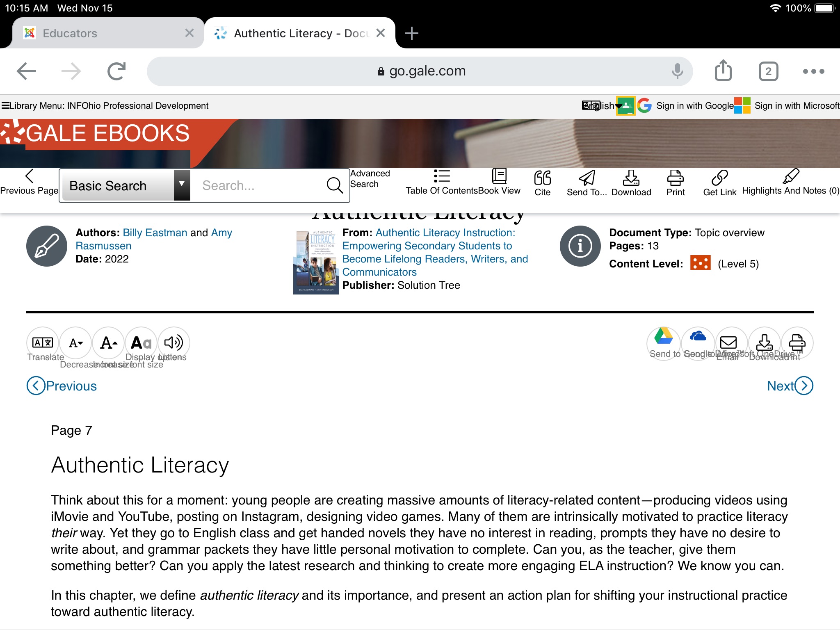Open Book View display

(500, 183)
